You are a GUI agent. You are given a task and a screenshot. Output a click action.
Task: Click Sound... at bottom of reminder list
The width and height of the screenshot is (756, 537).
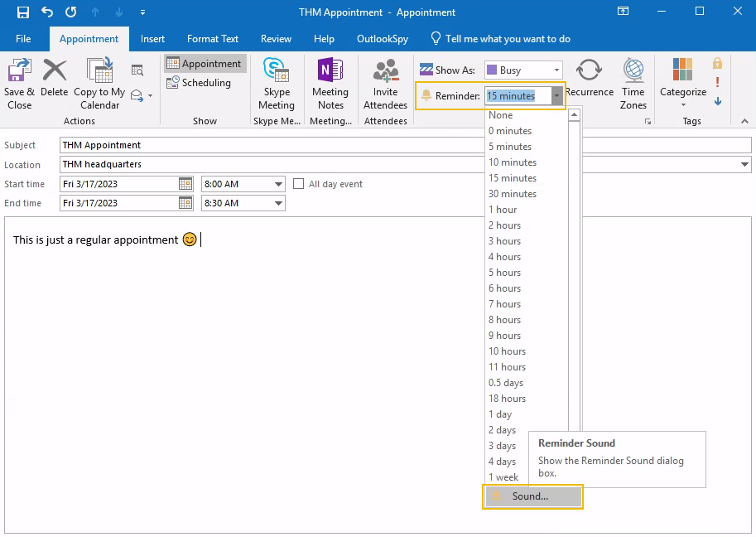pos(531,496)
